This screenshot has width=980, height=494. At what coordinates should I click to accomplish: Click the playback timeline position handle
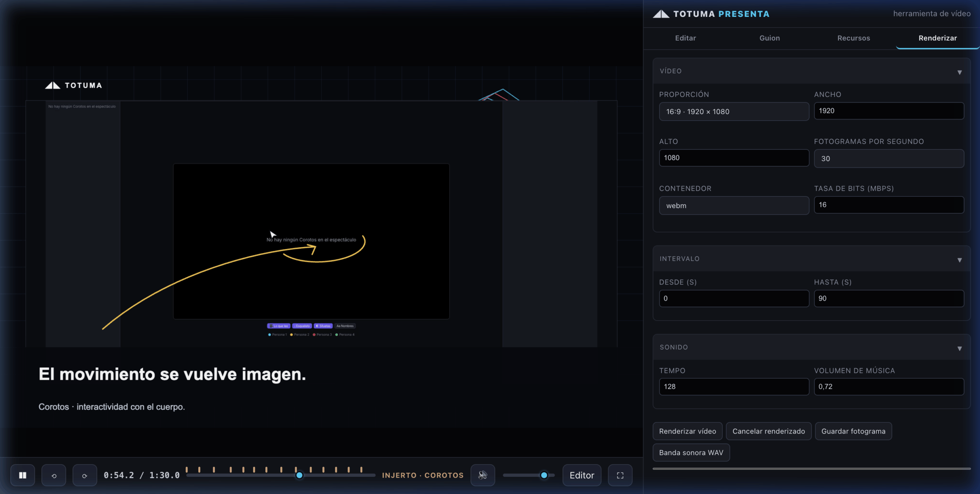pos(299,475)
